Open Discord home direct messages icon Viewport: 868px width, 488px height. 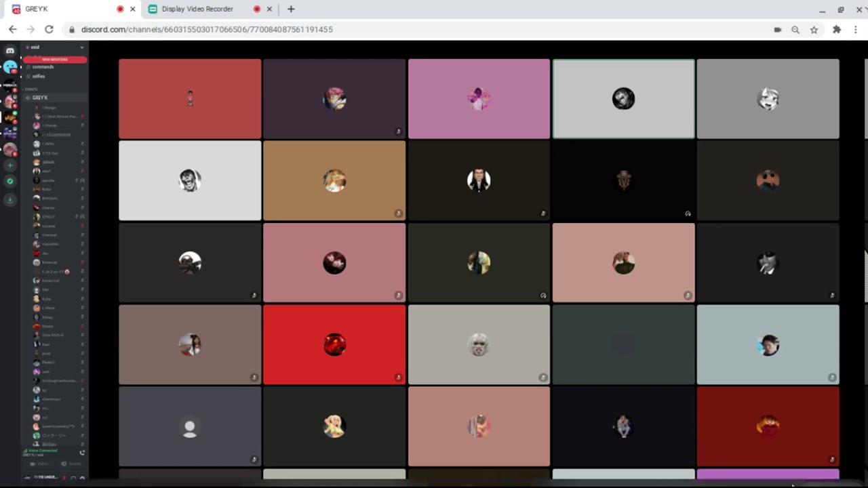[x=10, y=50]
